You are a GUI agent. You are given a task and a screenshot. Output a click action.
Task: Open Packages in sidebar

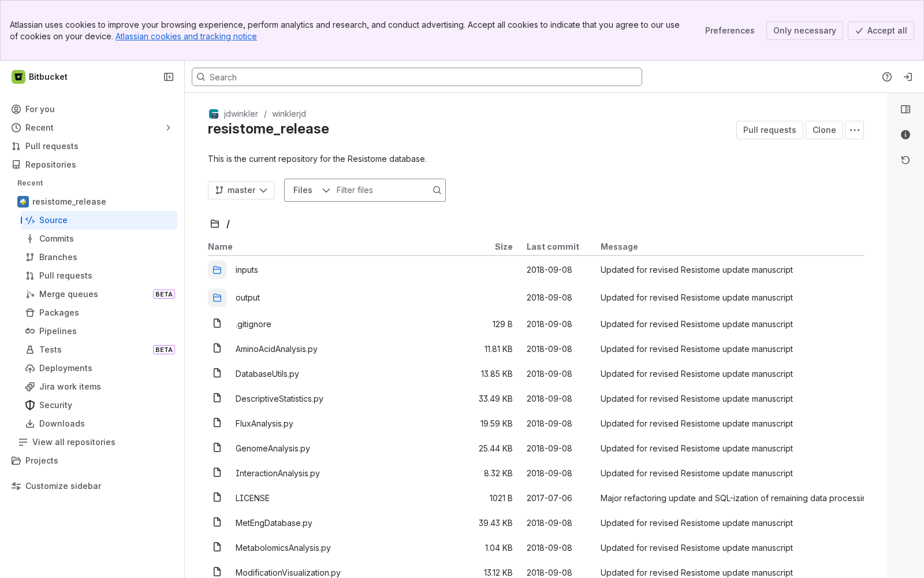[x=99, y=313]
